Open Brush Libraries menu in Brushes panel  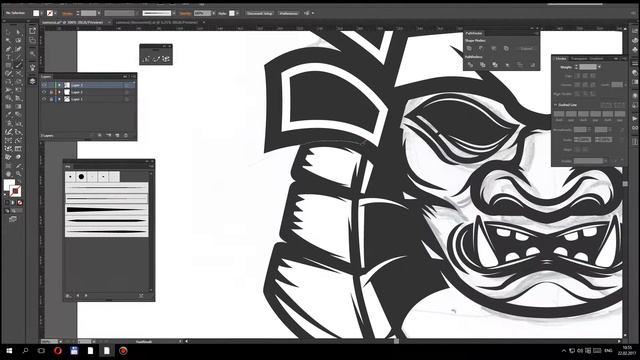(68, 296)
